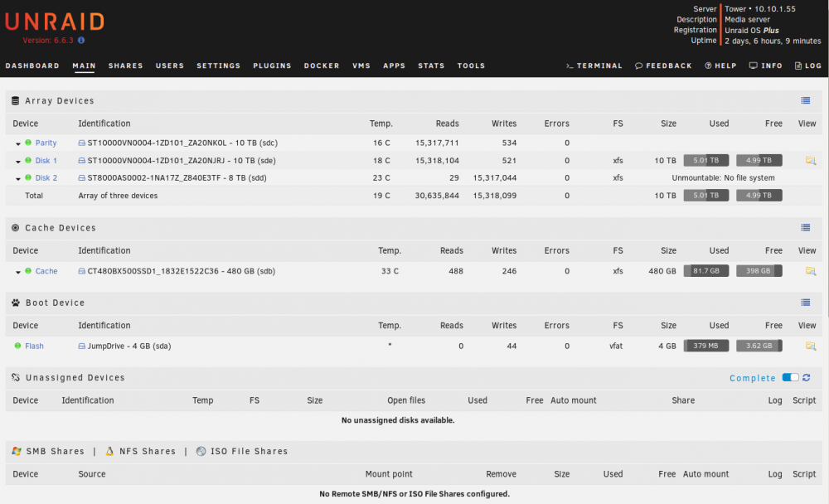This screenshot has width=829, height=504.
Task: Click the Unassigned Devices section icon
Action: (x=15, y=378)
